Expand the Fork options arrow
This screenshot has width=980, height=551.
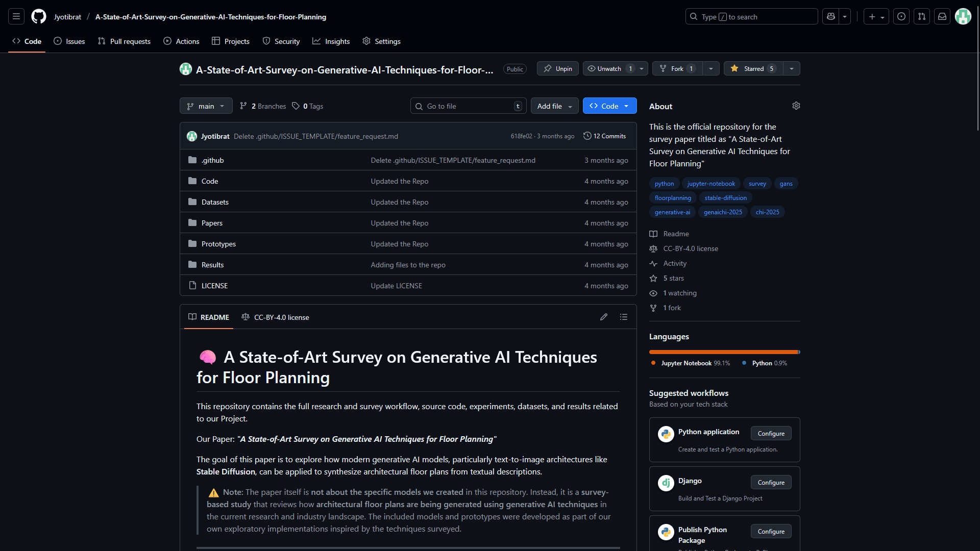(710, 68)
